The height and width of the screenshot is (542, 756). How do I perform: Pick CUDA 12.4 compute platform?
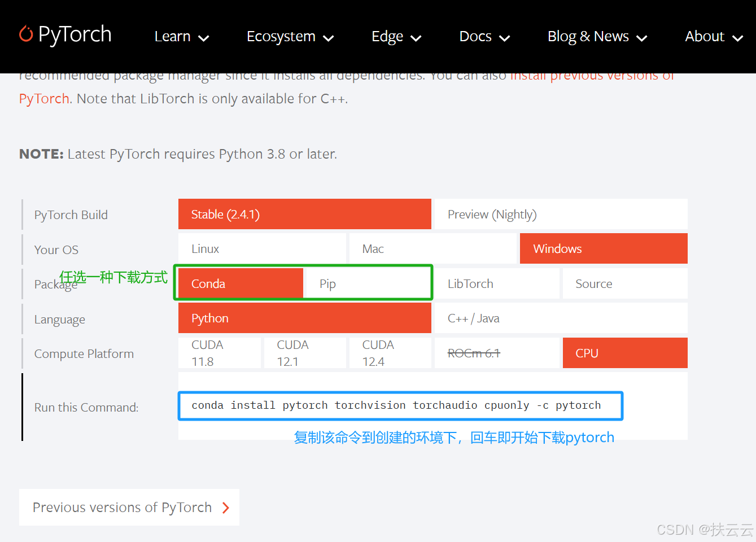click(390, 353)
